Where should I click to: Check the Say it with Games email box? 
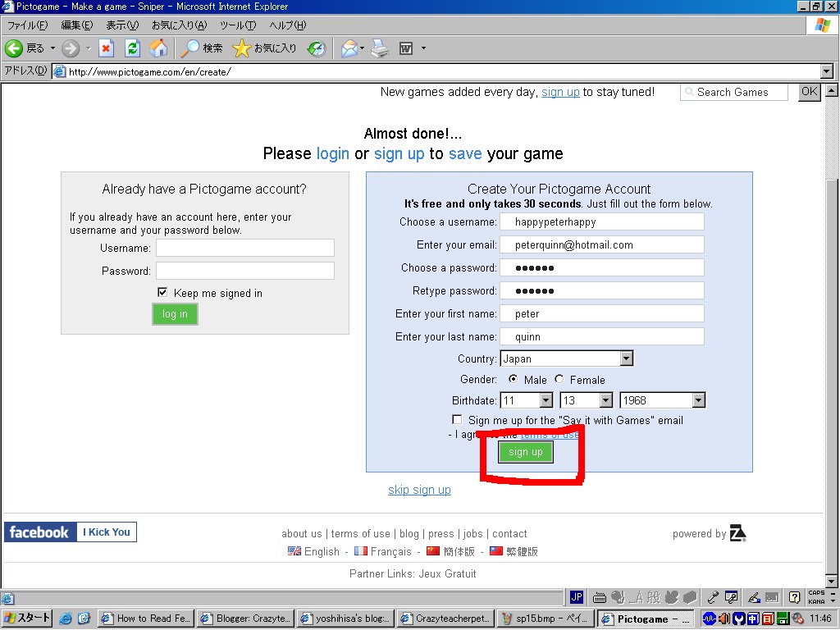coord(457,419)
